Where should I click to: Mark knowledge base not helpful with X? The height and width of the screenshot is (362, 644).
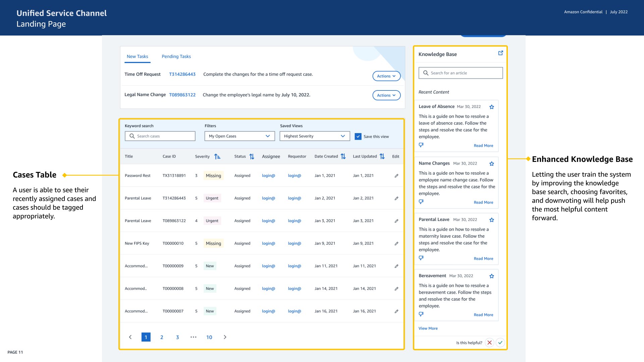tap(489, 343)
